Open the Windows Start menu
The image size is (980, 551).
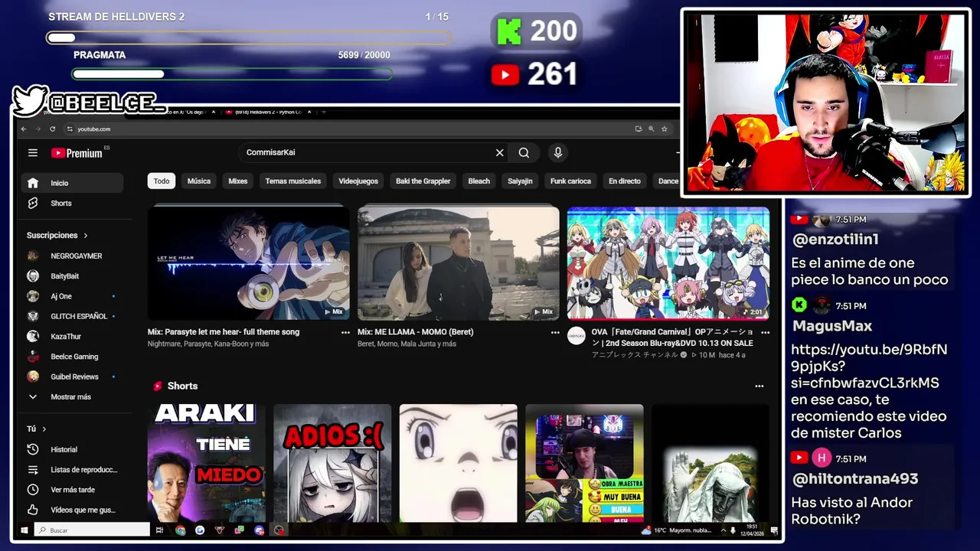24,530
